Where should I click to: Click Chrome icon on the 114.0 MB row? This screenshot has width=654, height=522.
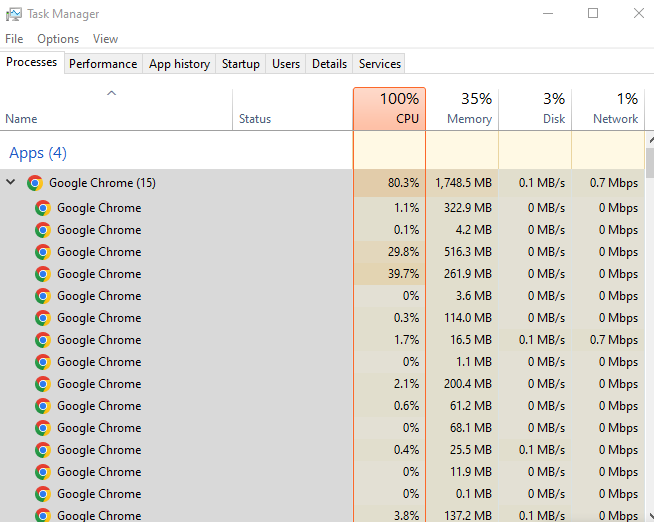pos(43,318)
